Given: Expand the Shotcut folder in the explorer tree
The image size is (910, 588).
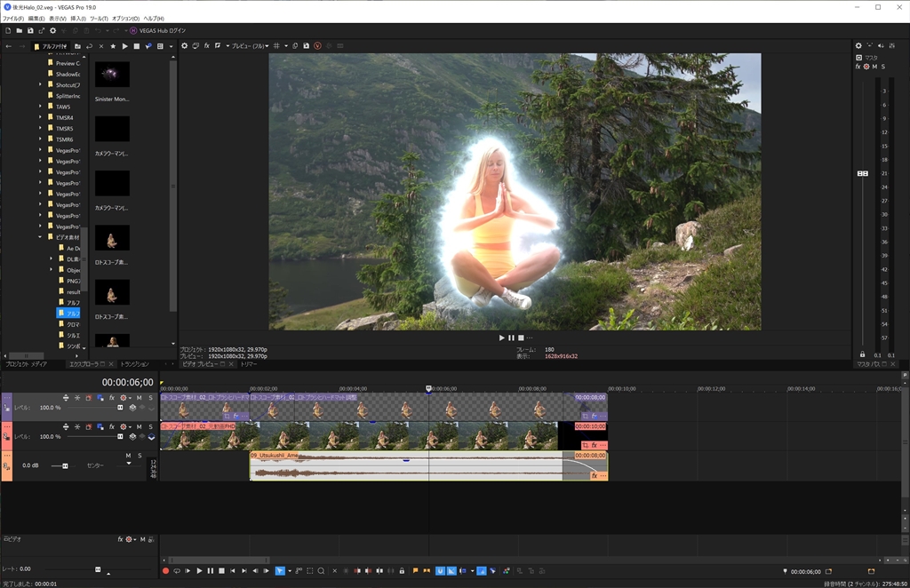Looking at the screenshot, I should pos(40,84).
